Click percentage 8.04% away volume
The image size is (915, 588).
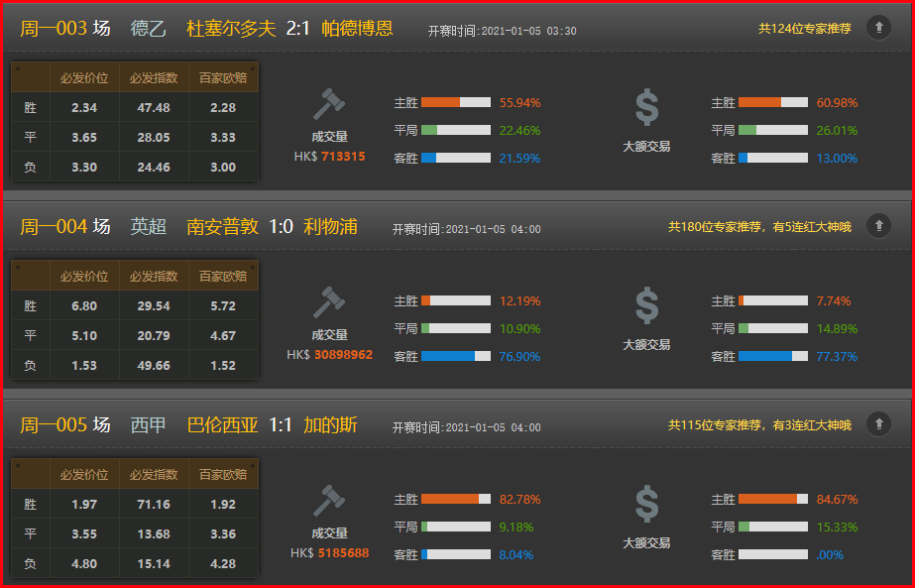coord(515,554)
